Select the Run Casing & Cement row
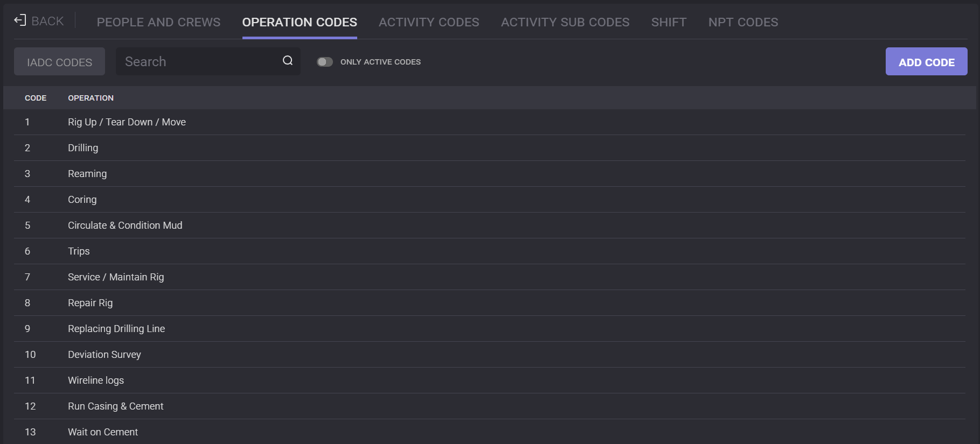Screen dimensions: 980x444 (x=115, y=406)
